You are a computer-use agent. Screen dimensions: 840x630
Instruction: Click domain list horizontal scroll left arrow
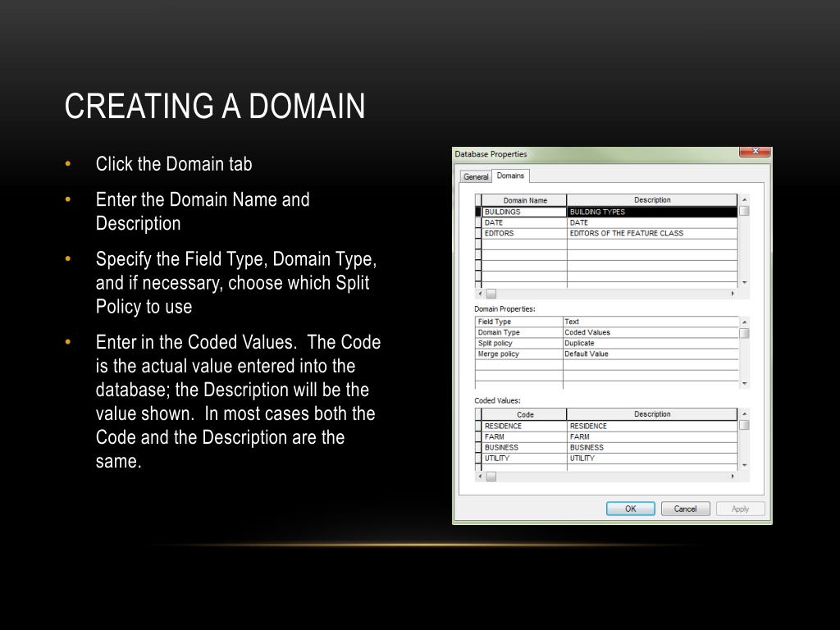(x=480, y=294)
